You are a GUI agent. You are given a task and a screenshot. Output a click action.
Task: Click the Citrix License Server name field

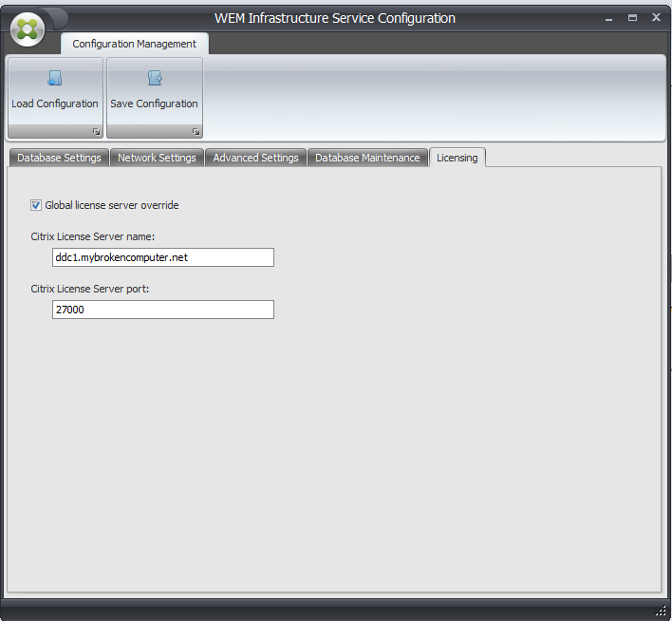162,257
